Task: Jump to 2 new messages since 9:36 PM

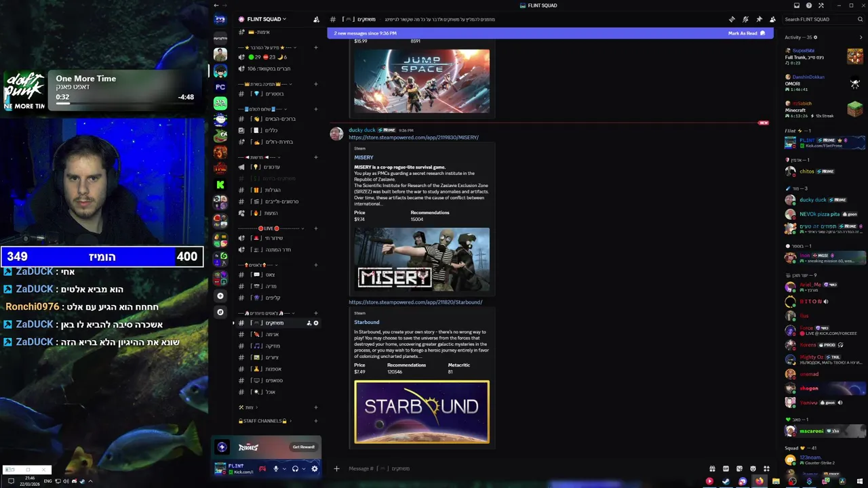Action: [x=366, y=33]
